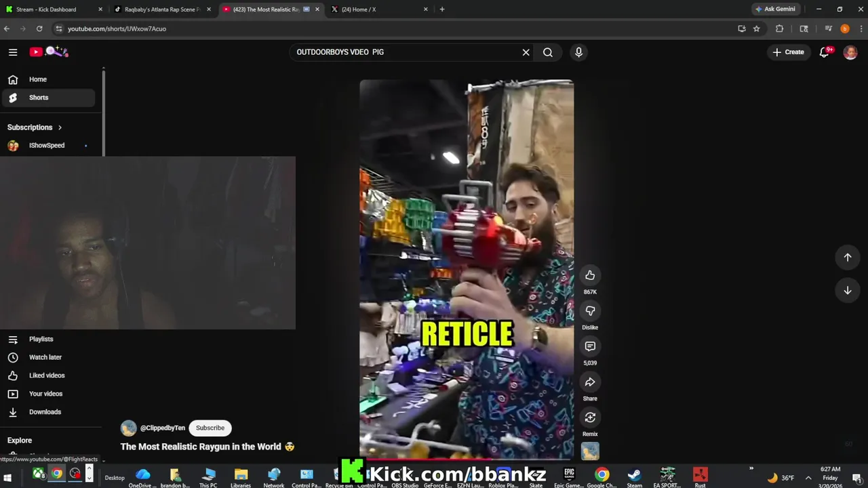
Task: Open Downloads in the sidebar
Action: click(47, 412)
